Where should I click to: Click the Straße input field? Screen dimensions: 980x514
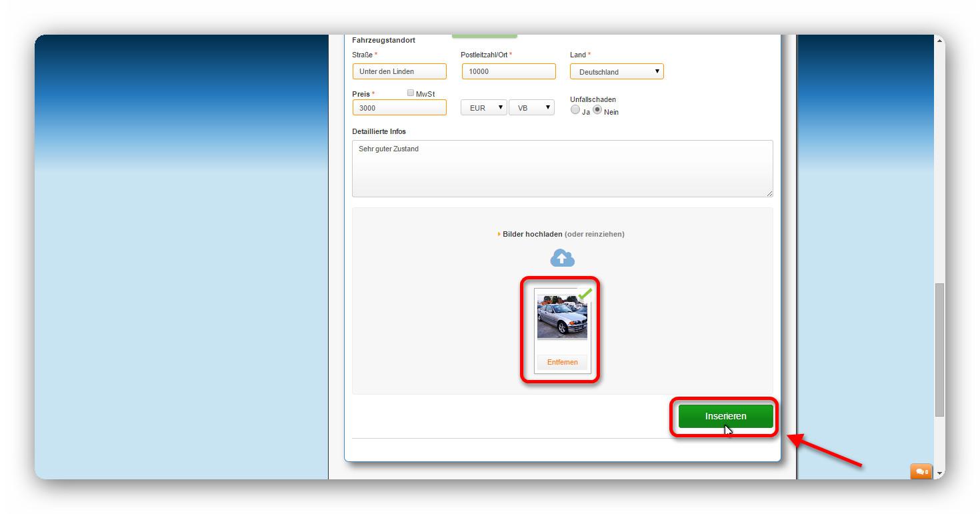(x=399, y=71)
